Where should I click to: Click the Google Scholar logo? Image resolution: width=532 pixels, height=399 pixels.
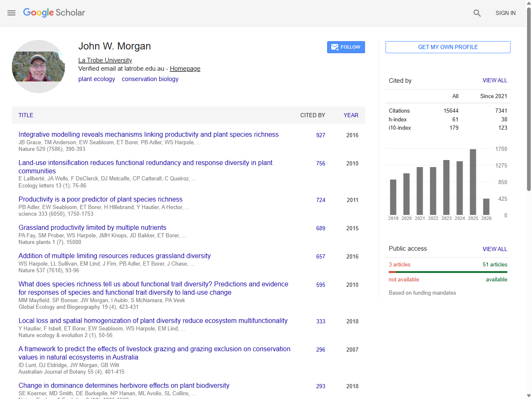54,13
